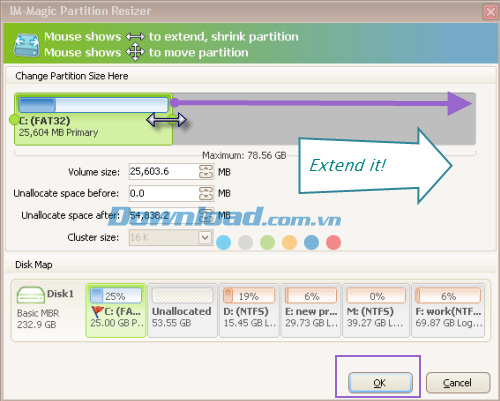Click the right resize handle of C: partition
Viewport: 500px width, 401px height.
click(172, 119)
